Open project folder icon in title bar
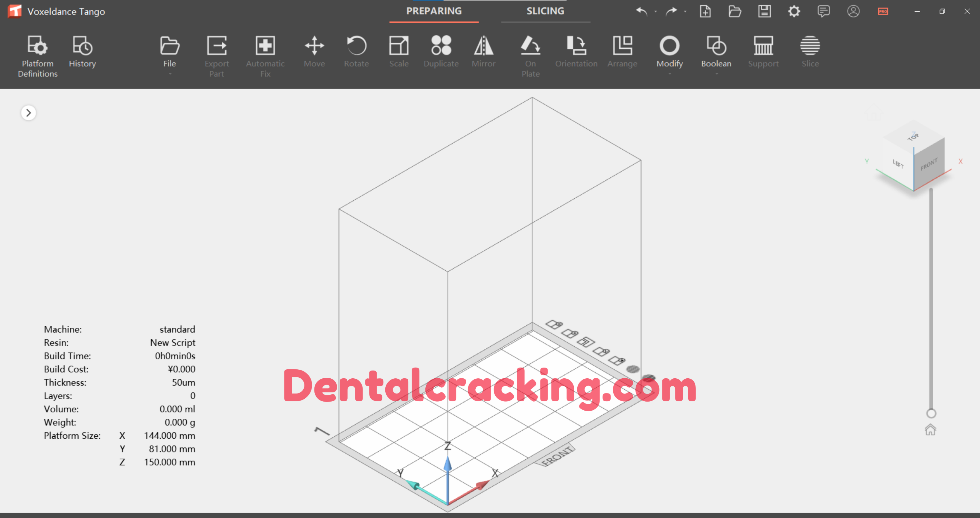Image resolution: width=980 pixels, height=518 pixels. [x=735, y=11]
